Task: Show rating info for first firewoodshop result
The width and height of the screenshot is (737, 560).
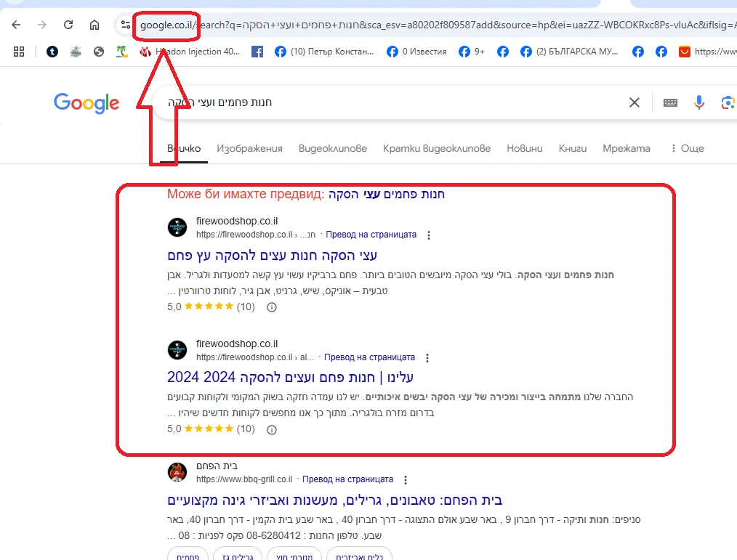Action: pos(272,307)
